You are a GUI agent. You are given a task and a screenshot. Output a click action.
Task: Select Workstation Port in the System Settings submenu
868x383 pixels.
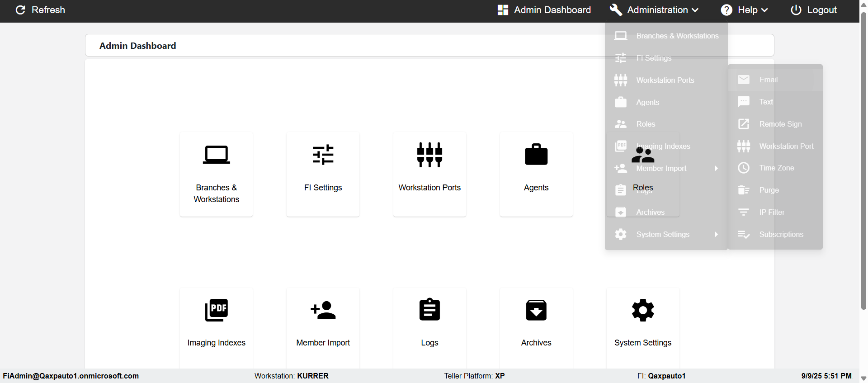tap(775, 146)
